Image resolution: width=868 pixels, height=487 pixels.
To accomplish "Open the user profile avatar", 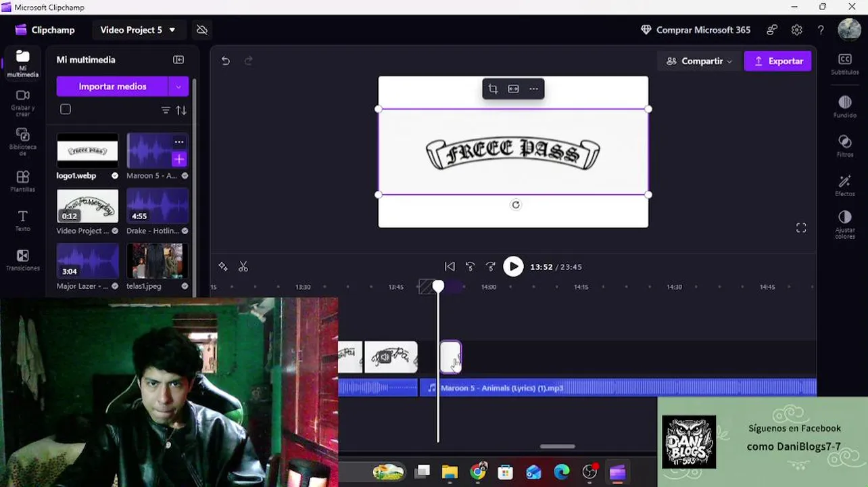I will (x=849, y=30).
